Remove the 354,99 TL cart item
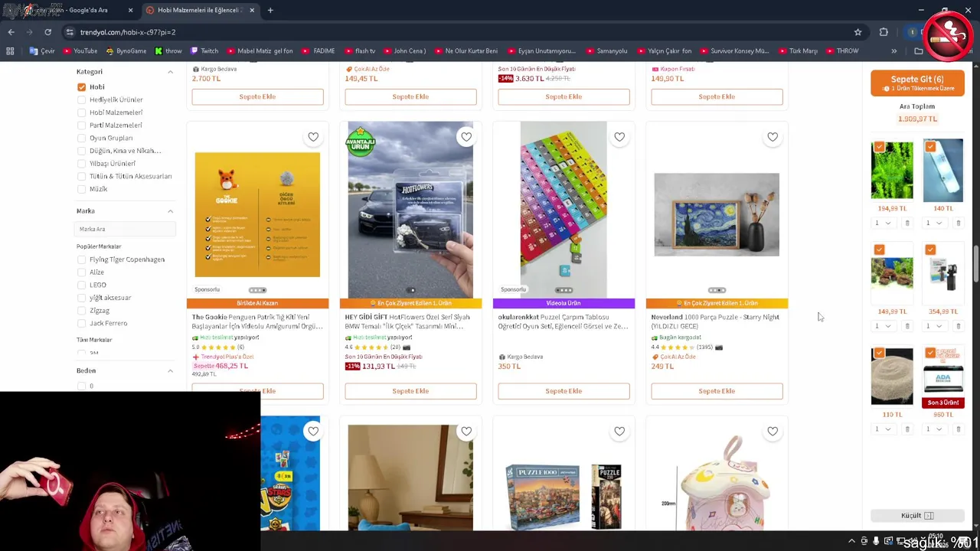The width and height of the screenshot is (980, 551). (958, 326)
